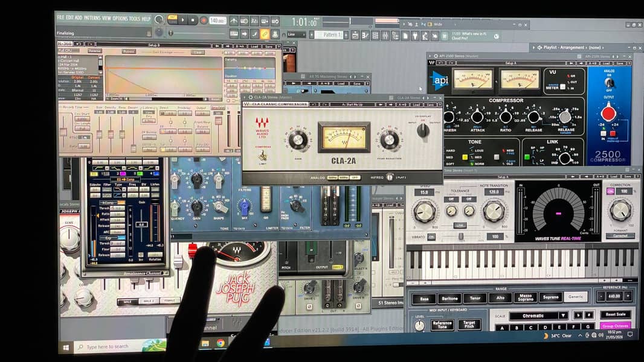Open the Piano roll view icon
The image size is (644, 362).
[365, 36]
